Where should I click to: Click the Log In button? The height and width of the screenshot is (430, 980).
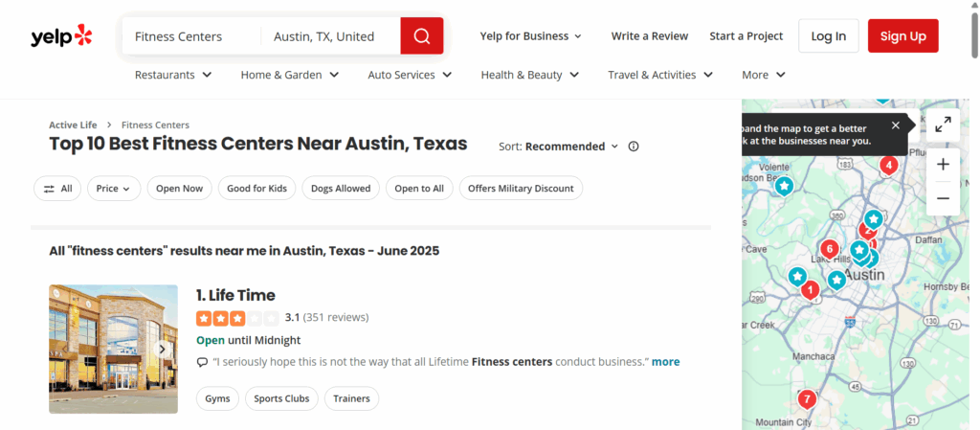[x=828, y=36]
